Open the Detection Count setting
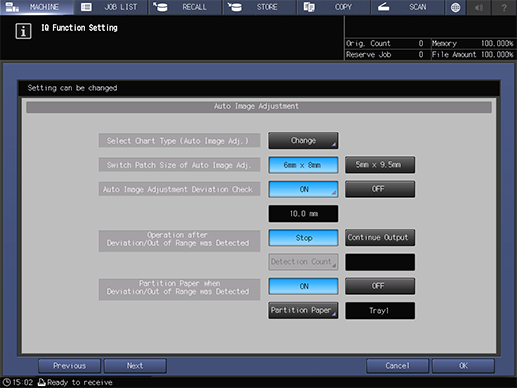517x388 pixels. [303, 262]
